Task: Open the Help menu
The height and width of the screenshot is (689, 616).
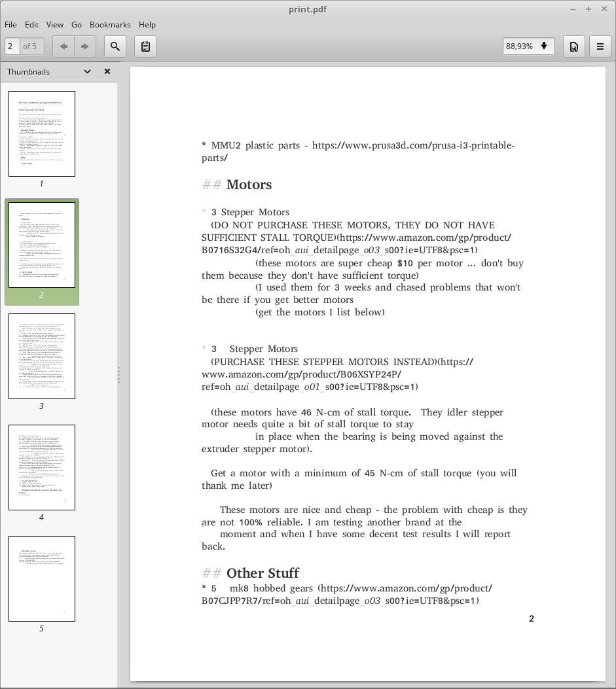Action: pos(147,24)
